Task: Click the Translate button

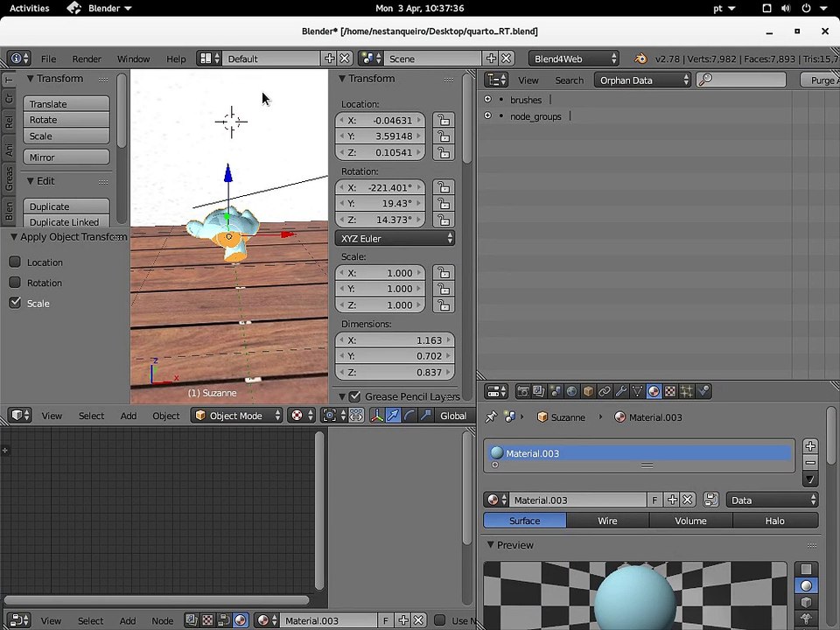Action: coord(66,103)
